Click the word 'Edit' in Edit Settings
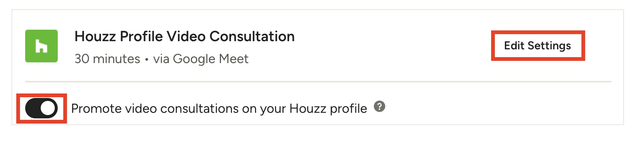 point(514,46)
